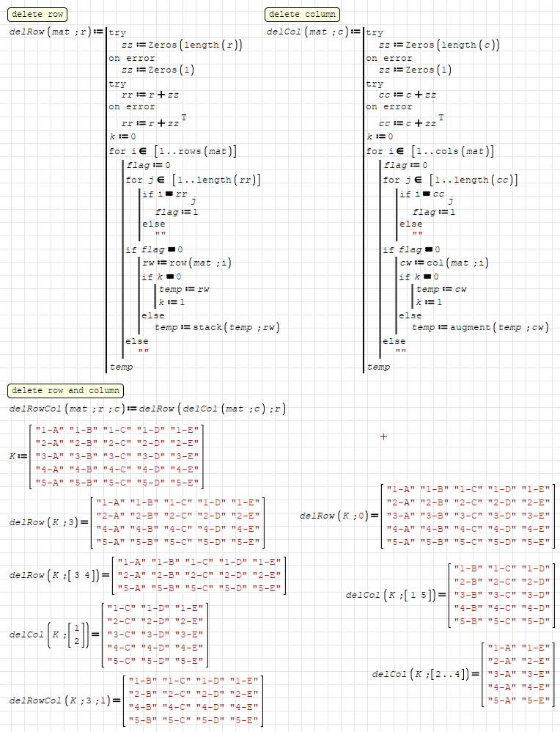Viewport: 560px width, 732px height.
Task: Select the delCol(K;[1 5]) expression
Action: [x=391, y=595]
